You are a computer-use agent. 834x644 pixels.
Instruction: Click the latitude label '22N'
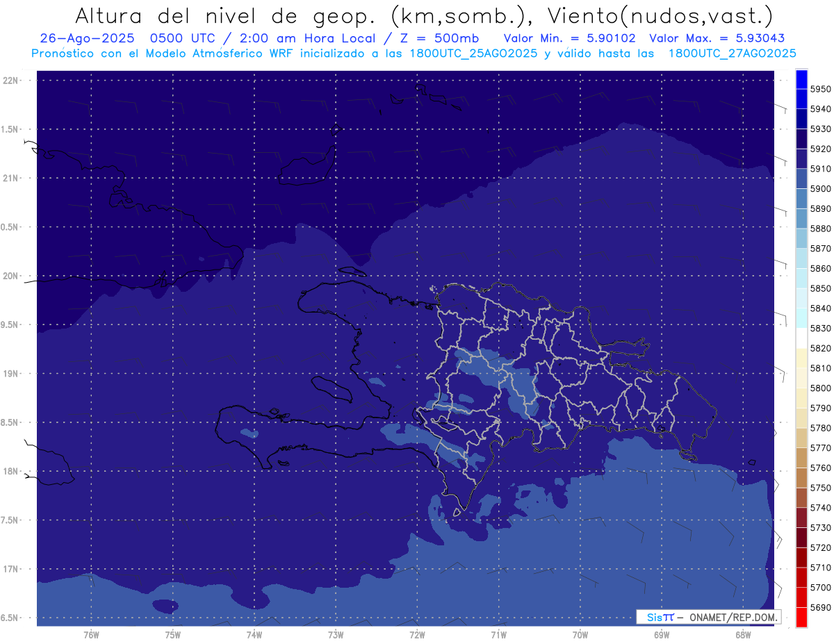pyautogui.click(x=11, y=81)
